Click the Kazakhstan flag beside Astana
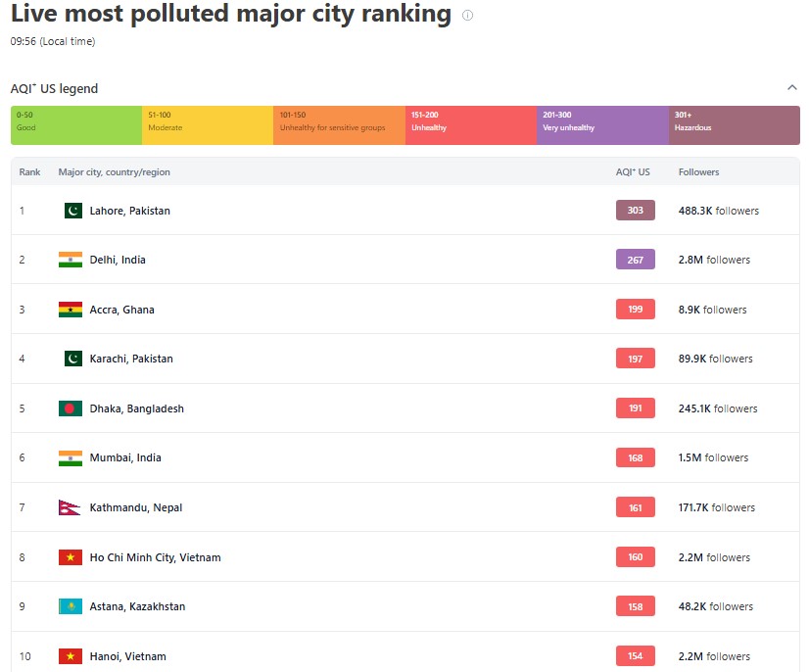 pos(71,606)
